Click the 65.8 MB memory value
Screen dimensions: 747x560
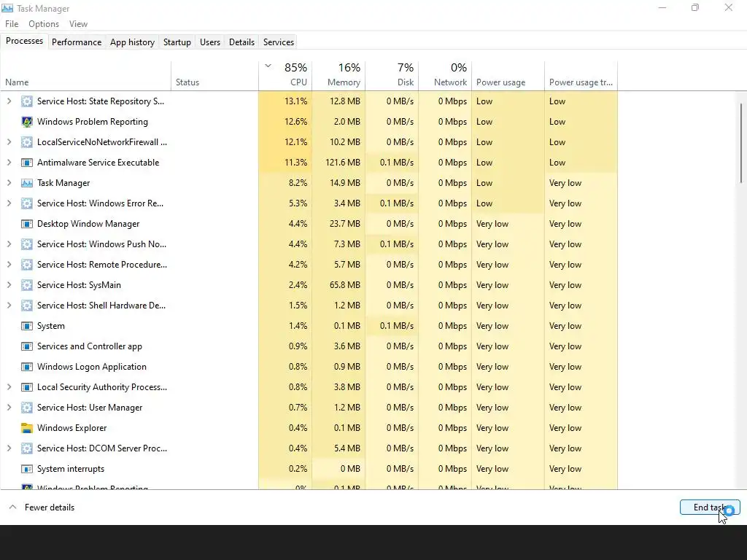[x=345, y=285]
